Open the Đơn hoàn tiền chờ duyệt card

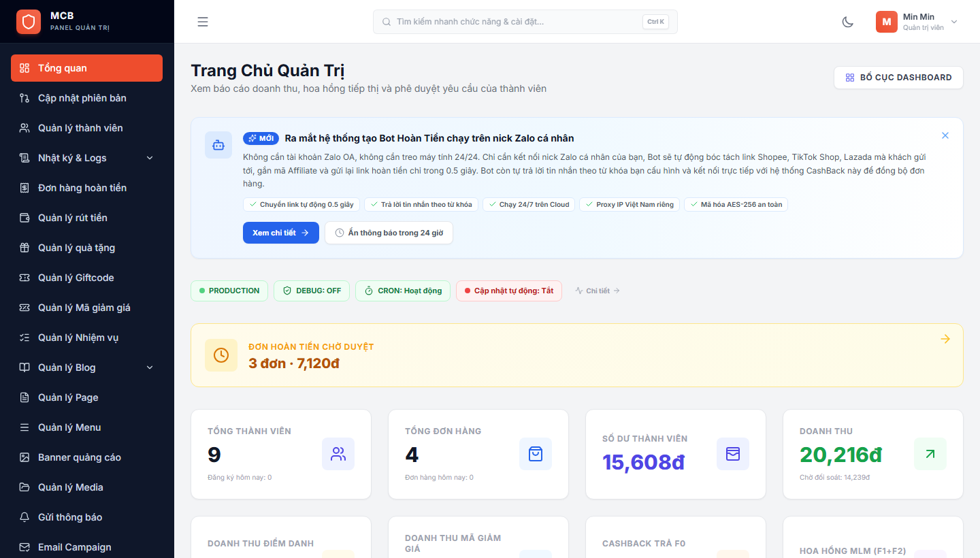click(577, 355)
